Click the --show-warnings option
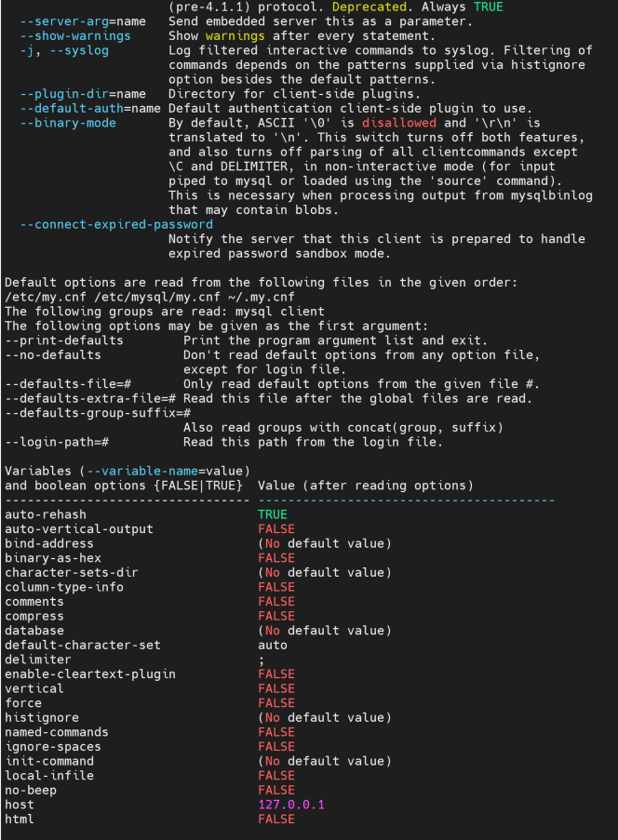Image resolution: width=618 pixels, height=840 pixels. pos(75,36)
